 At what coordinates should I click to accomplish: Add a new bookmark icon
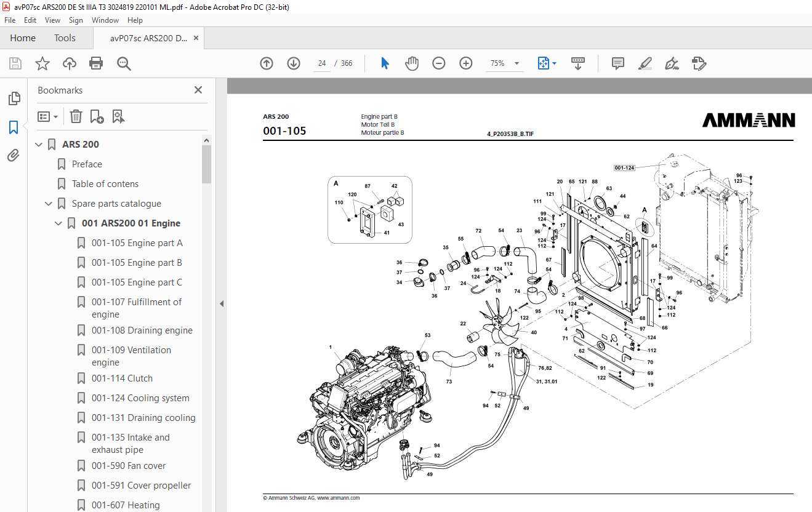click(x=97, y=116)
